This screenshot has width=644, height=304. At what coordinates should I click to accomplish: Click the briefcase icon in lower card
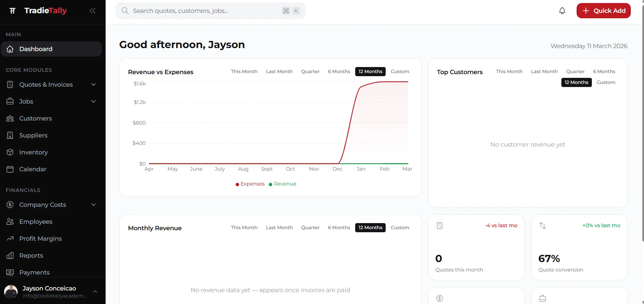click(x=542, y=298)
